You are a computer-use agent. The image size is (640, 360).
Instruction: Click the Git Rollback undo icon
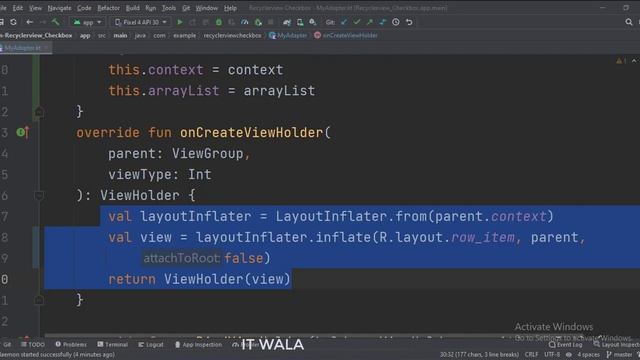point(409,22)
